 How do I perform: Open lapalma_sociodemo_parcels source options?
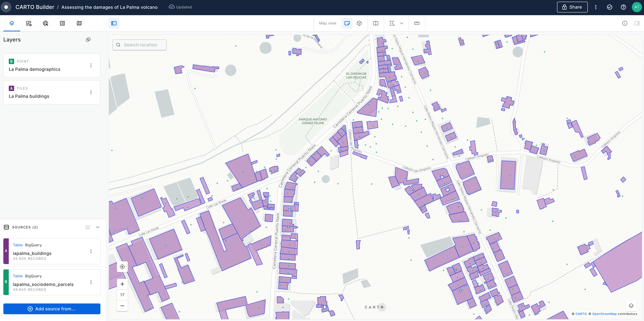tap(91, 282)
